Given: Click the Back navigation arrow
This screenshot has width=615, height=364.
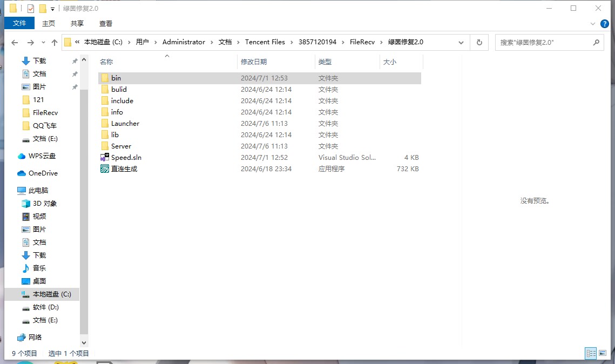Looking at the screenshot, I should point(15,42).
